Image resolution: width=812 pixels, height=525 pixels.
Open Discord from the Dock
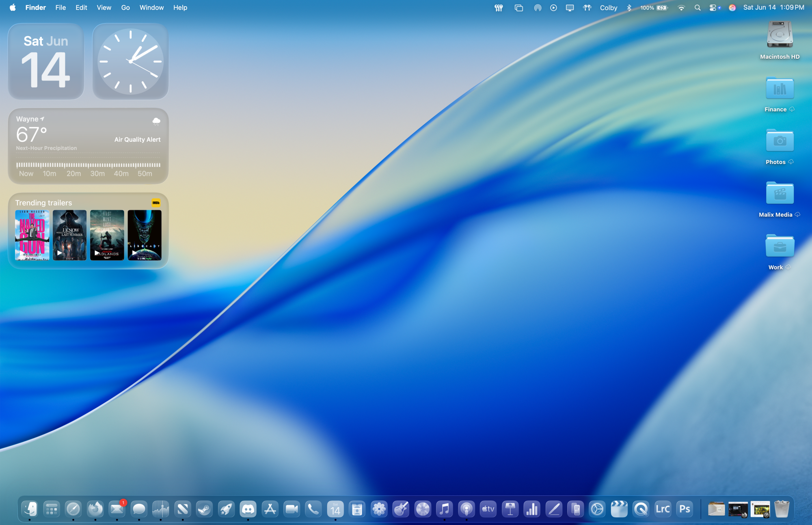point(248,509)
